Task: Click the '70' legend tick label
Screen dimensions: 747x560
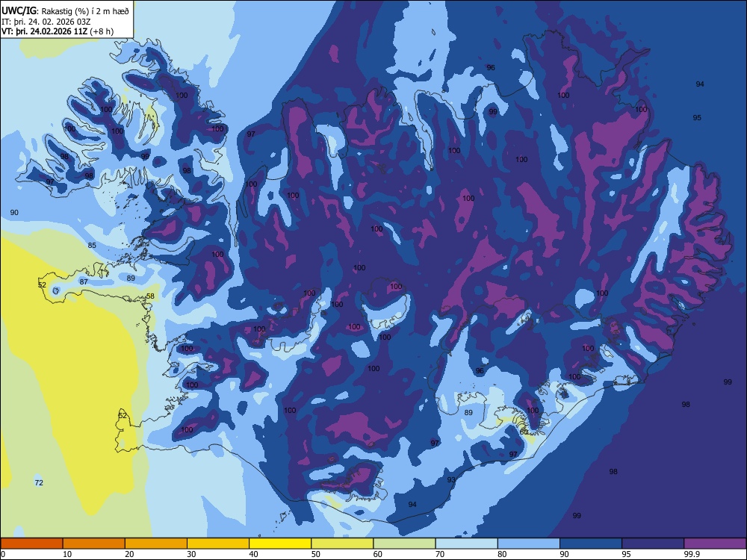Action: tap(440, 554)
